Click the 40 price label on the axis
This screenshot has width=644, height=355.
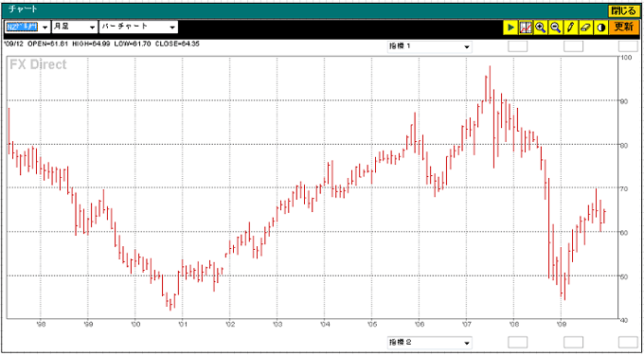coord(624,320)
